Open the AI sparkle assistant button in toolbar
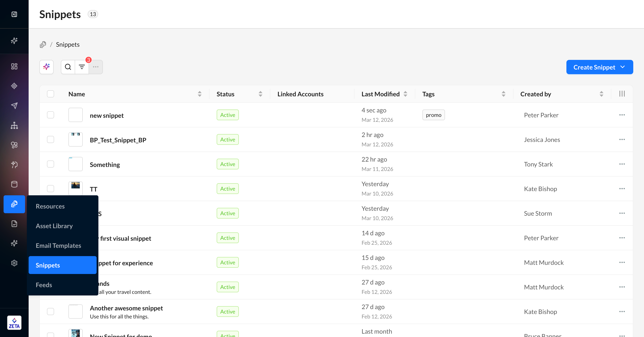Viewport: 644px width, 337px height. pos(47,67)
